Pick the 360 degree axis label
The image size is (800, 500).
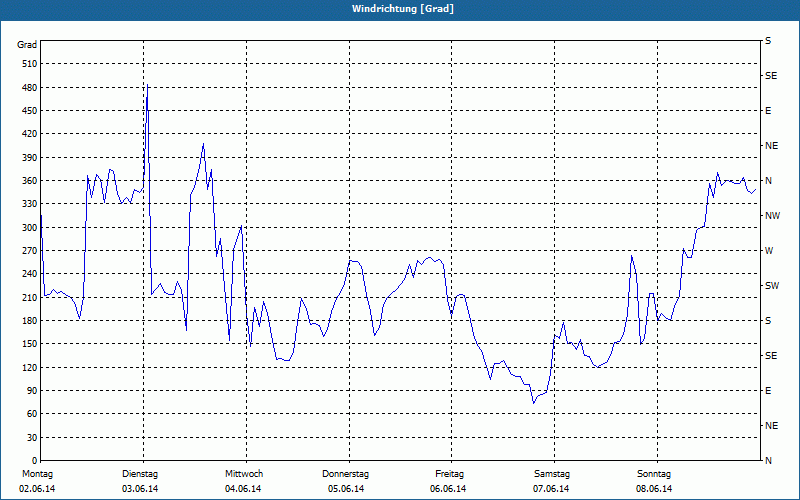click(30, 181)
